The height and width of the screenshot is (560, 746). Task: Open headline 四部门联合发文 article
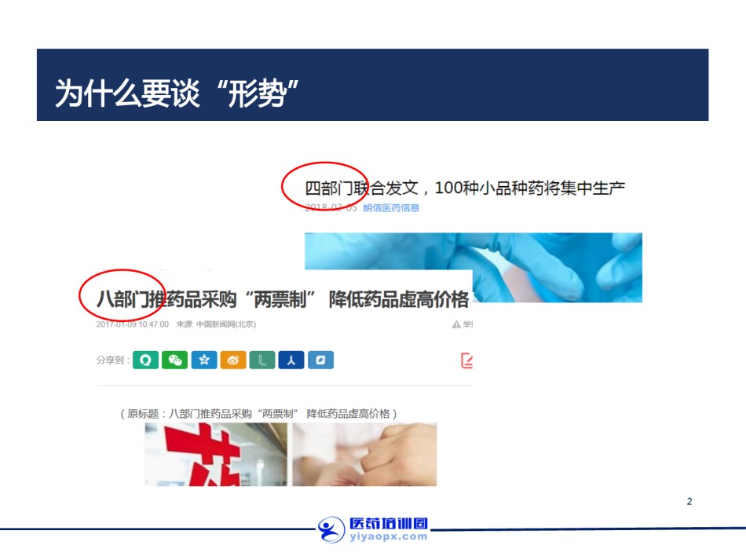click(464, 188)
